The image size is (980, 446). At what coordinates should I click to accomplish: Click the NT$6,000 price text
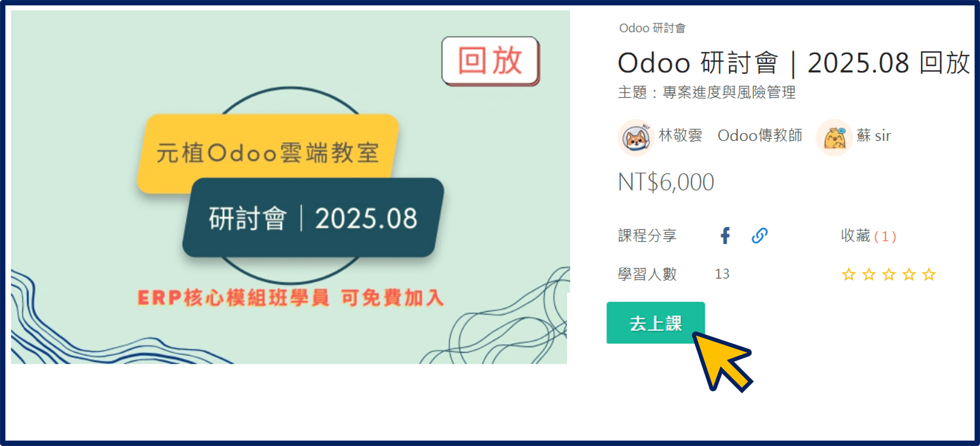pyautogui.click(x=666, y=182)
